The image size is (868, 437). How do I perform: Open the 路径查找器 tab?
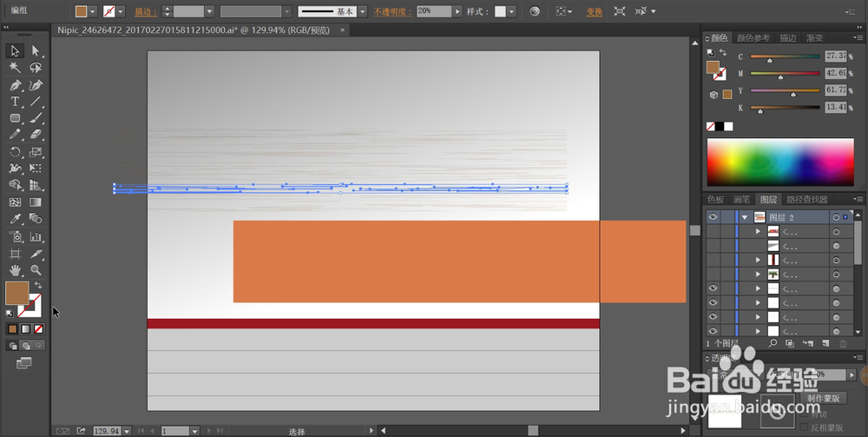click(807, 200)
